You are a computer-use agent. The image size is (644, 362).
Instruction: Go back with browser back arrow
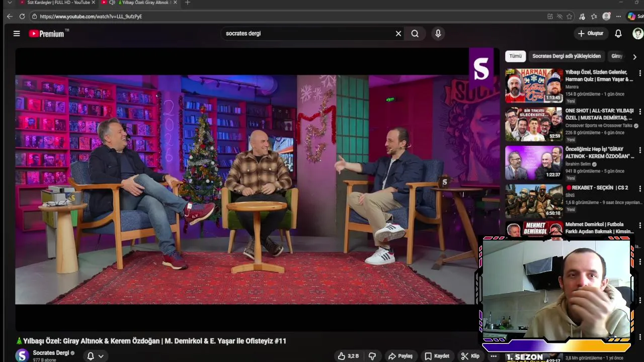[10, 17]
